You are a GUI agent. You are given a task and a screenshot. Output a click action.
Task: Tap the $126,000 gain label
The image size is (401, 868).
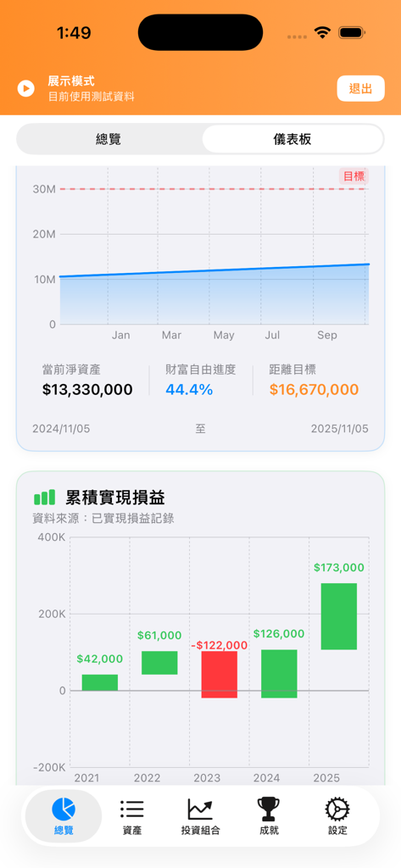pos(279,634)
